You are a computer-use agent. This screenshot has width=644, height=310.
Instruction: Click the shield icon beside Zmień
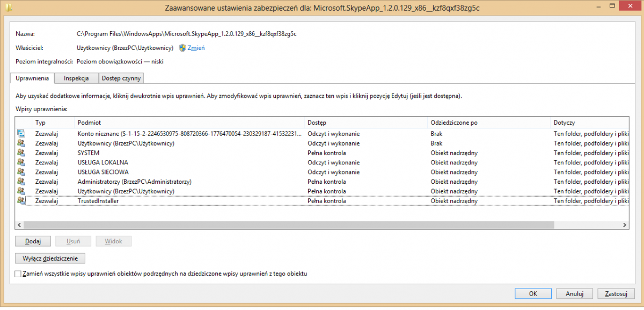click(182, 48)
